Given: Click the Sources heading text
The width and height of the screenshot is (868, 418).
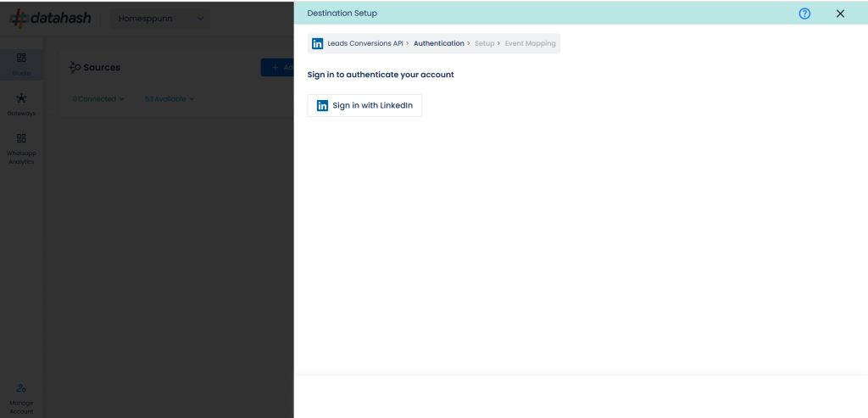Looking at the screenshot, I should point(102,68).
